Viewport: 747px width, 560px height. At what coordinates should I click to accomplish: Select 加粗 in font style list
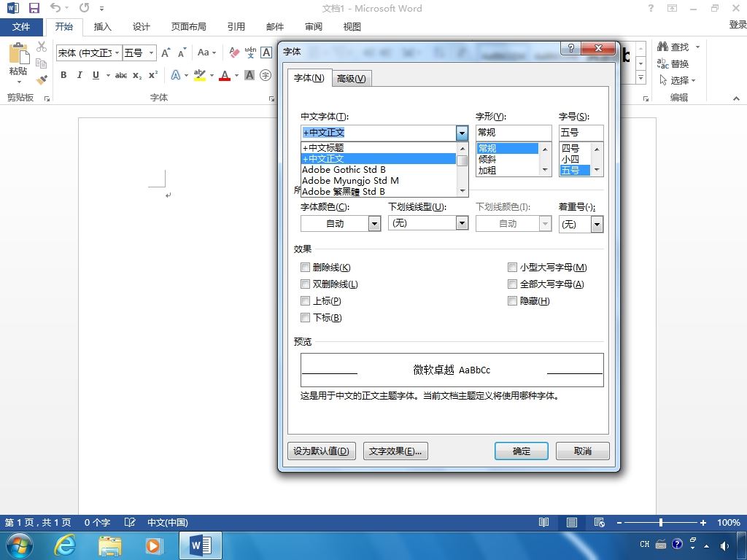coord(508,170)
